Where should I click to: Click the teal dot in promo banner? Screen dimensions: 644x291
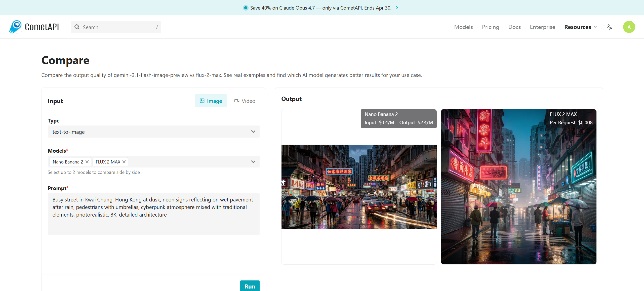pos(246,8)
